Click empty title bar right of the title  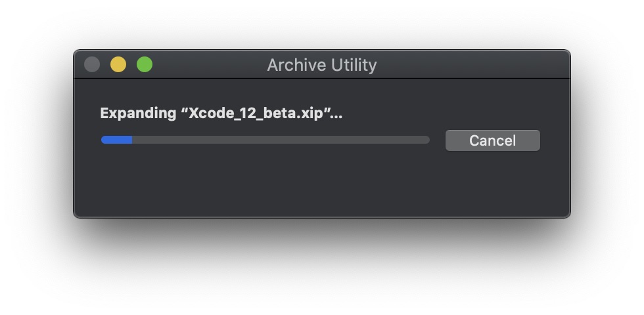[x=472, y=64]
